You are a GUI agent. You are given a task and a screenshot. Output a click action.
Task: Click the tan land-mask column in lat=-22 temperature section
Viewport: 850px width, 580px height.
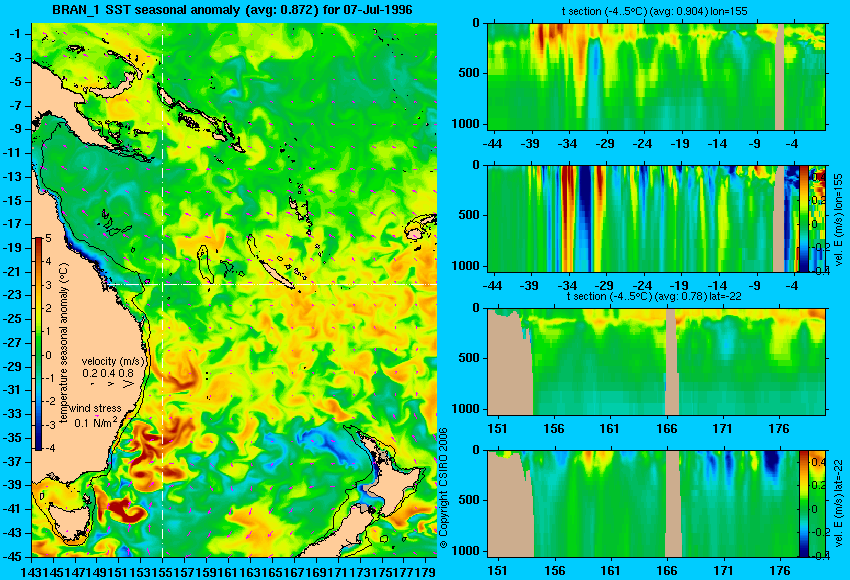point(672,362)
